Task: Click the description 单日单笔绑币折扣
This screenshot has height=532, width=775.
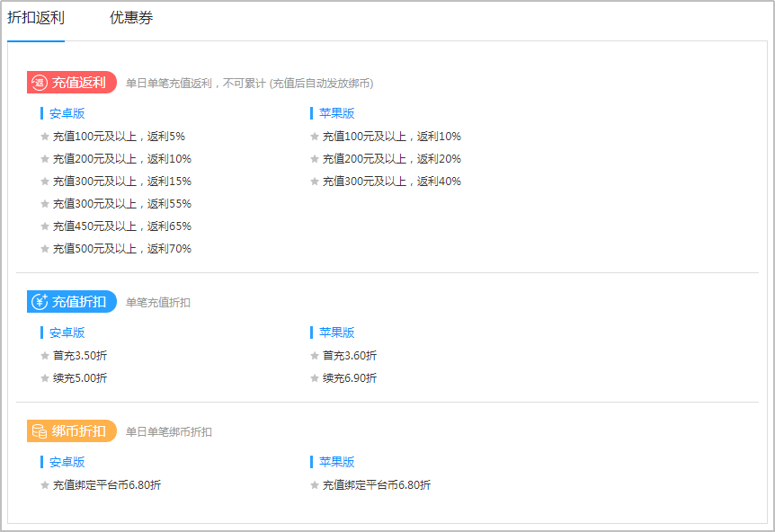Action: (x=168, y=432)
